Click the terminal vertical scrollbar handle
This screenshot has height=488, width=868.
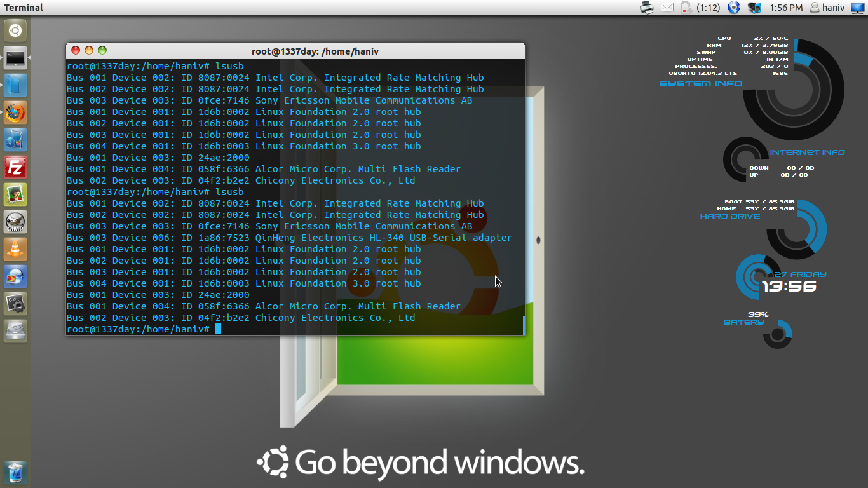click(x=524, y=325)
